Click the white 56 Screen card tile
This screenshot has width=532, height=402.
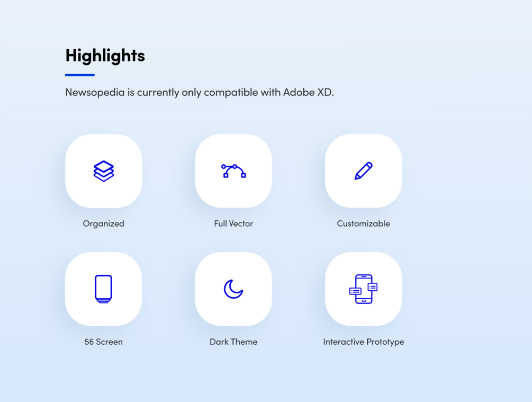click(x=103, y=289)
